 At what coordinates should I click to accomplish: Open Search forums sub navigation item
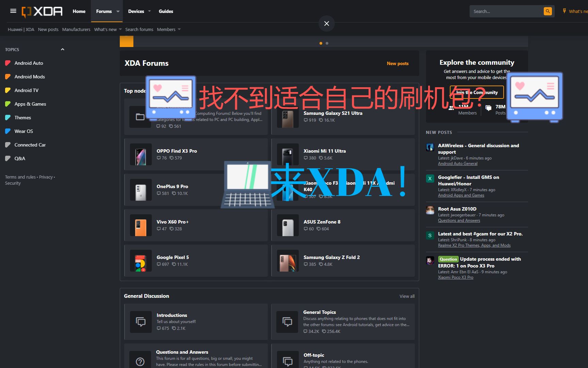(x=139, y=29)
